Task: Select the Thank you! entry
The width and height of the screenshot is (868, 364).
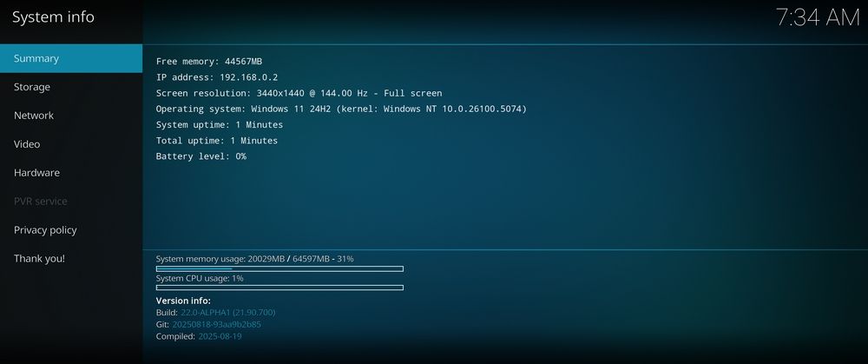Action: (71, 258)
